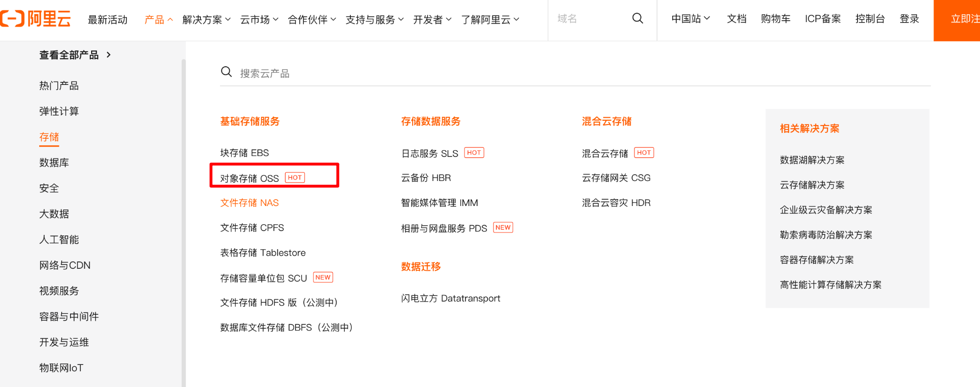Open 数据湖解决方案 link

click(x=812, y=160)
